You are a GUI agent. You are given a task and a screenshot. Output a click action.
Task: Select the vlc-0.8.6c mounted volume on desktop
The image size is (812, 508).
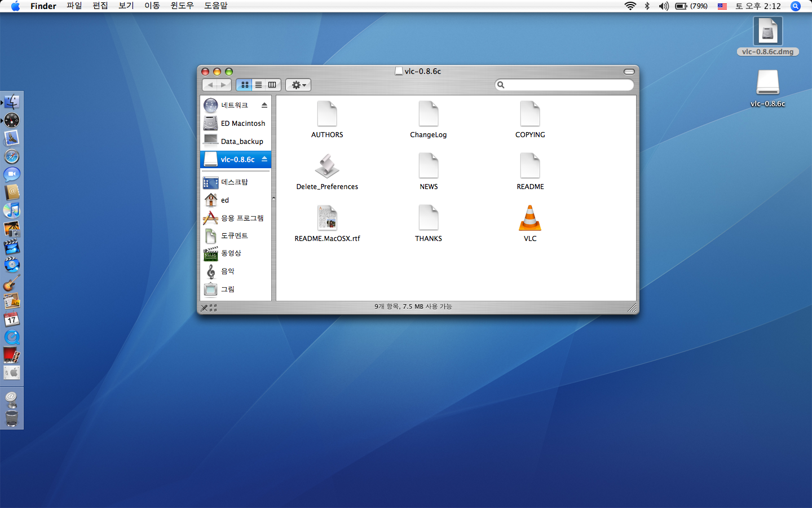point(768,82)
